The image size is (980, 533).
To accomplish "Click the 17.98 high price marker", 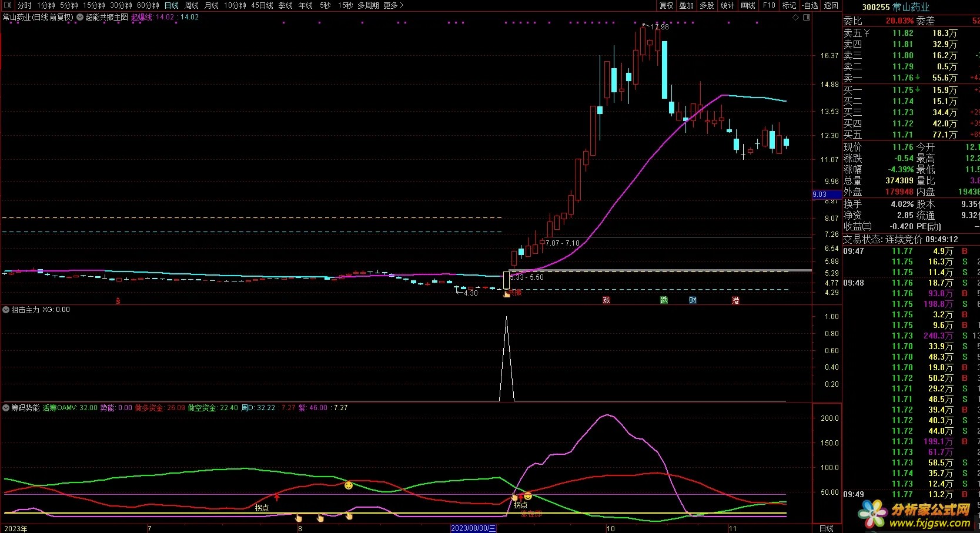I will (x=659, y=27).
